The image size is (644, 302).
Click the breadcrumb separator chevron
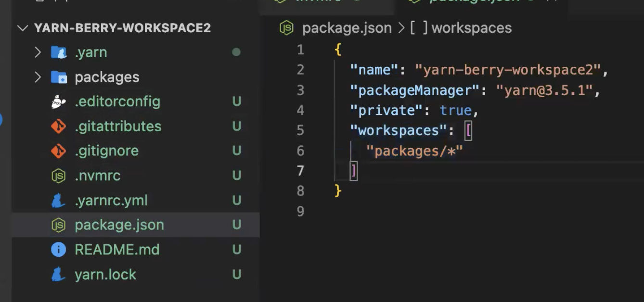[401, 28]
